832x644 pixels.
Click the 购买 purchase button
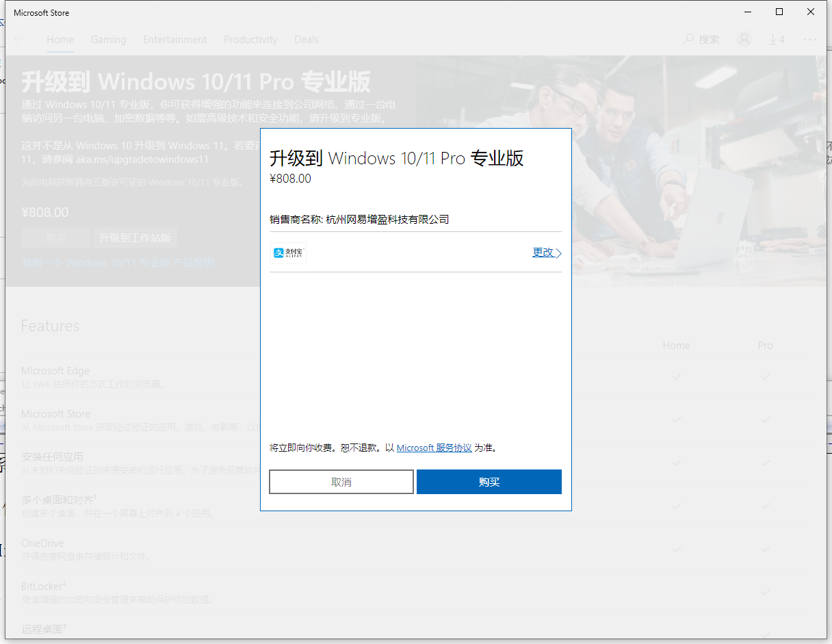tap(489, 482)
